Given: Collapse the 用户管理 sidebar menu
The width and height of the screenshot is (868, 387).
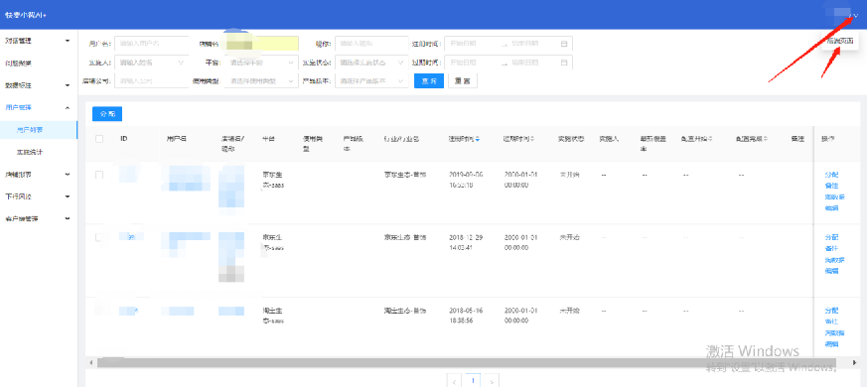Looking at the screenshot, I should click(x=38, y=107).
